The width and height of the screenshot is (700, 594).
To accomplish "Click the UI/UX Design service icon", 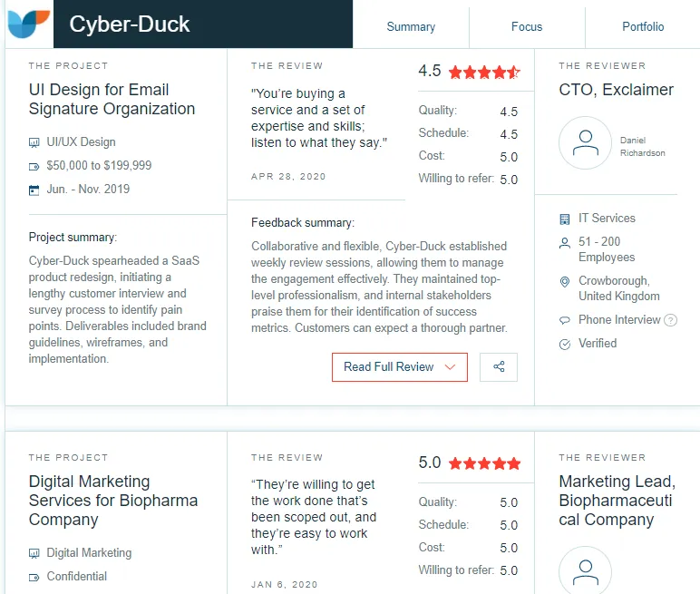I will point(34,142).
